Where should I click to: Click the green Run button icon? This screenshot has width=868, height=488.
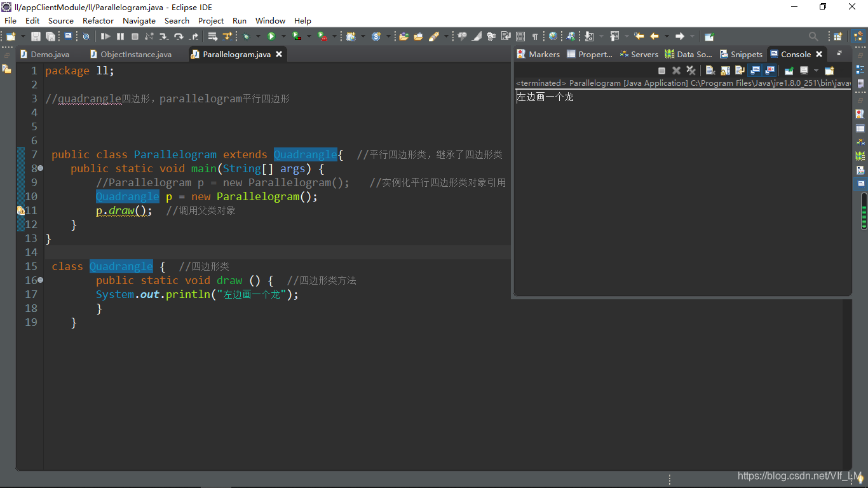click(x=271, y=36)
